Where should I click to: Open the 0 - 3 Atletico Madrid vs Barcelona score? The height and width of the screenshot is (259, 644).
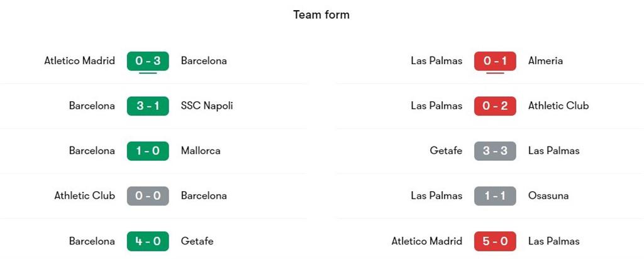click(x=148, y=61)
